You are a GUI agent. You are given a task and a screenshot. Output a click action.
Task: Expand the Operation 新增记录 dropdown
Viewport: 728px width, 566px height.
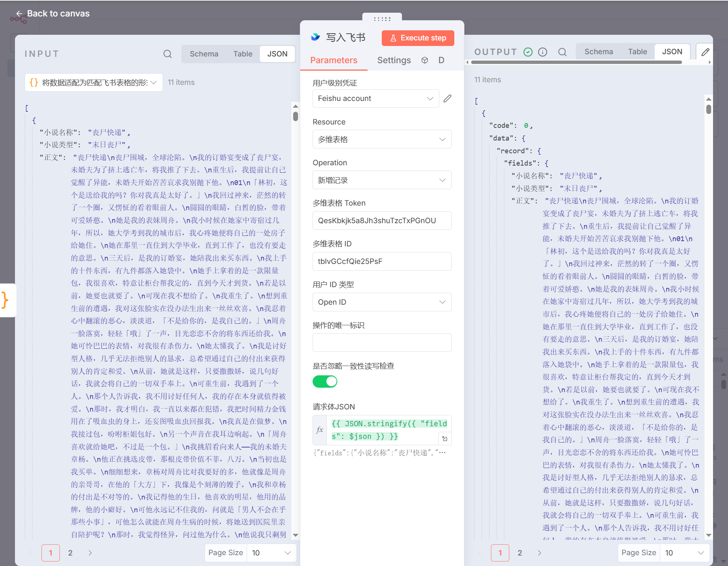(x=382, y=180)
